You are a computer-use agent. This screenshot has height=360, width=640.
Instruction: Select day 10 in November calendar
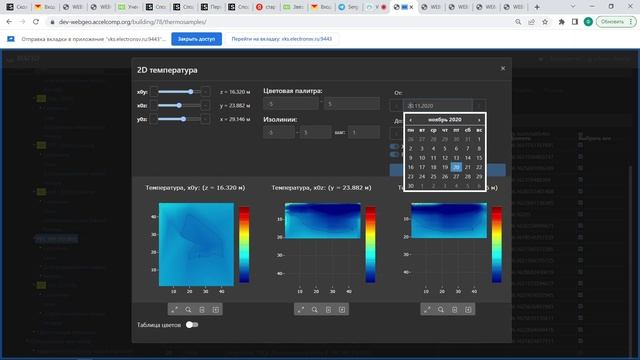pos(422,158)
